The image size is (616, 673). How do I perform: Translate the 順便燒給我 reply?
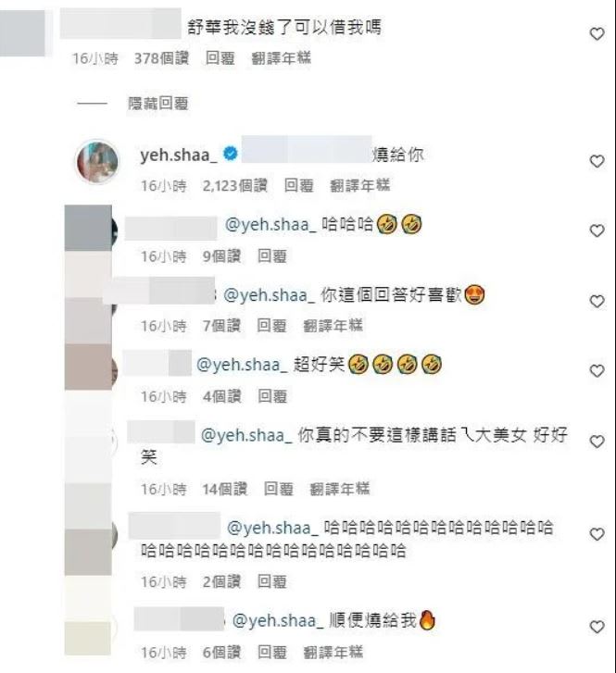pos(333,652)
